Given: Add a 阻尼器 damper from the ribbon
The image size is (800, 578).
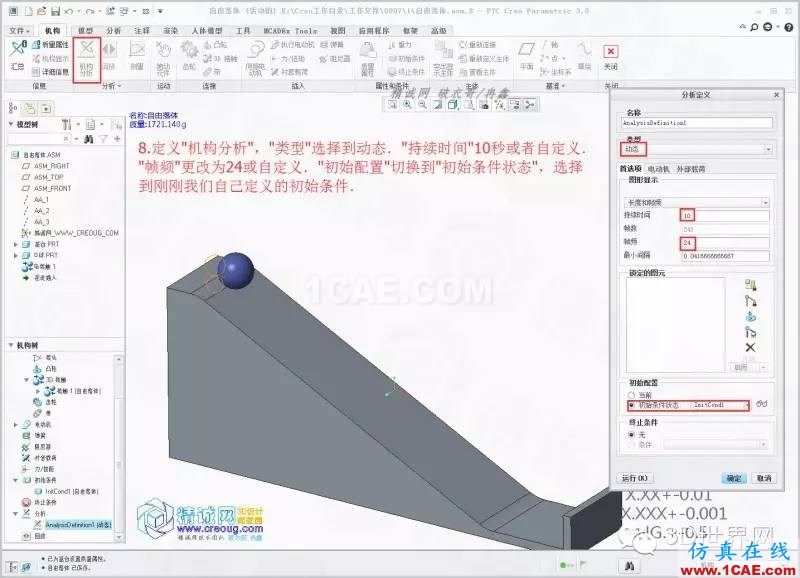Looking at the screenshot, I should [x=335, y=59].
